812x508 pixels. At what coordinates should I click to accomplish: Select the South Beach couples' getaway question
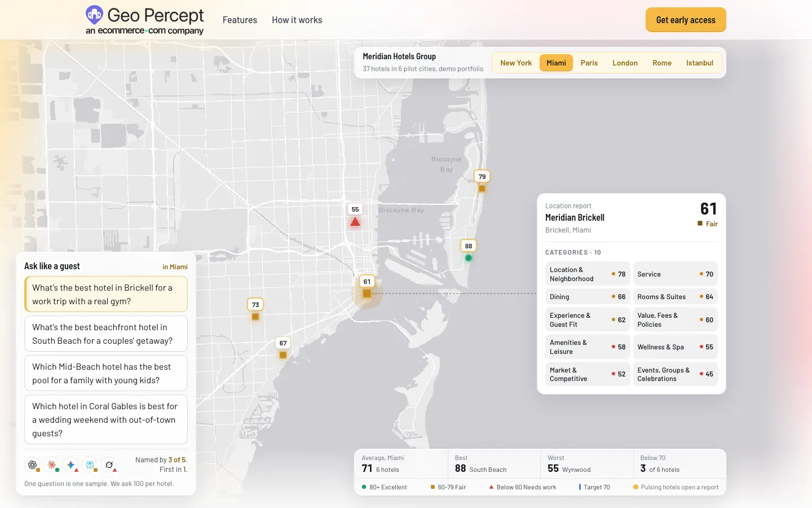(x=106, y=334)
